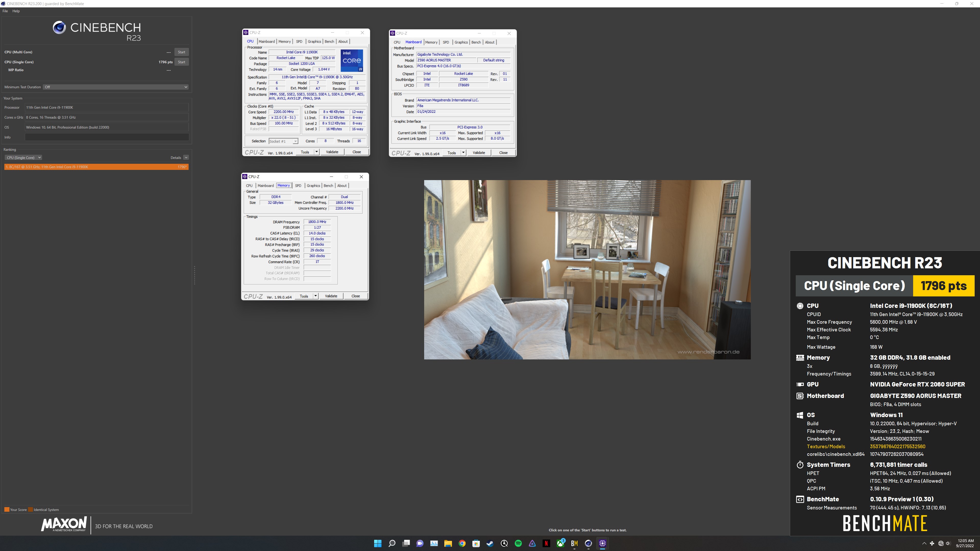The image size is (980, 551).
Task: Open Tools dropdown arrow in CPU-Z CPU window
Action: [x=316, y=152]
